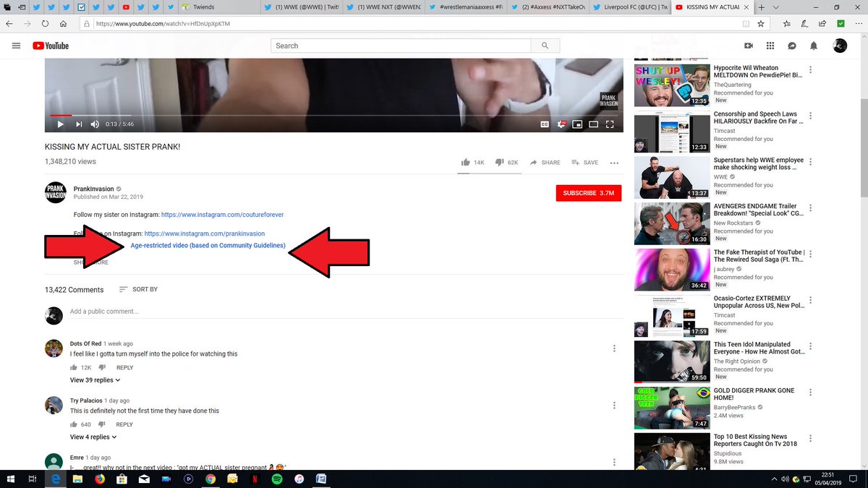Expand View 4 replies
The image size is (868, 488).
pos(93,437)
